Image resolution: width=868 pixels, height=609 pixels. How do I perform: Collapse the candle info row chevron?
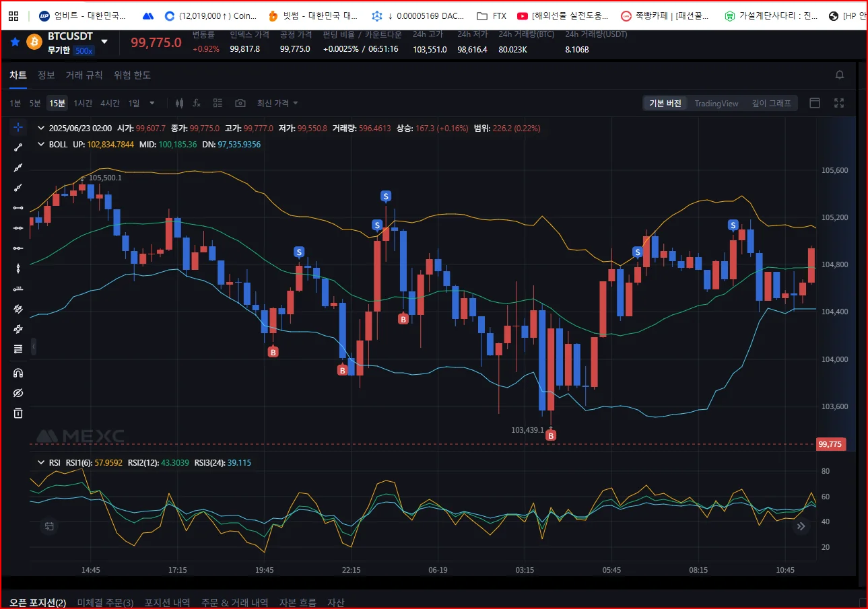coord(41,128)
